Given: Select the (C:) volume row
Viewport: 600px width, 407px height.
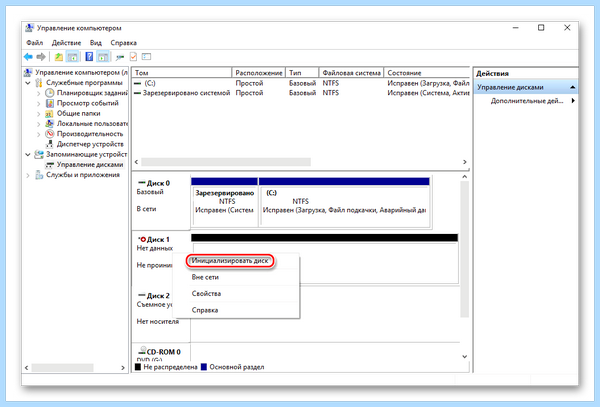Looking at the screenshot, I should tap(301, 83).
